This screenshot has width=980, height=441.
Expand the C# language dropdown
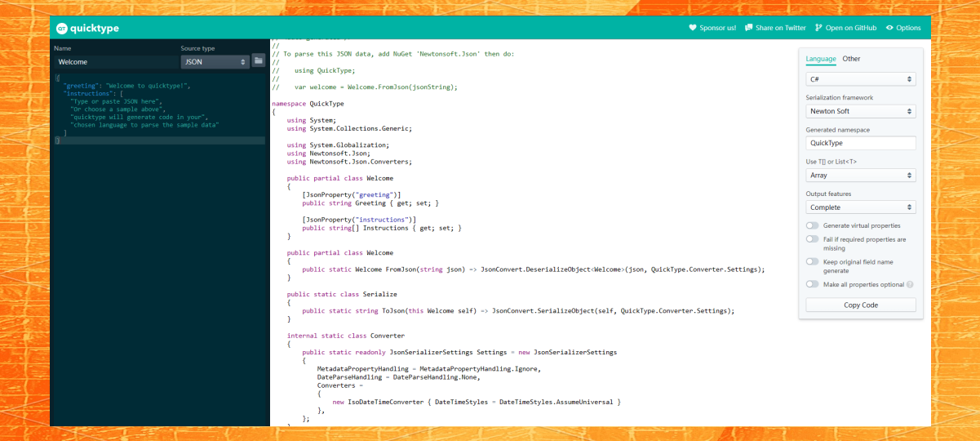(860, 79)
